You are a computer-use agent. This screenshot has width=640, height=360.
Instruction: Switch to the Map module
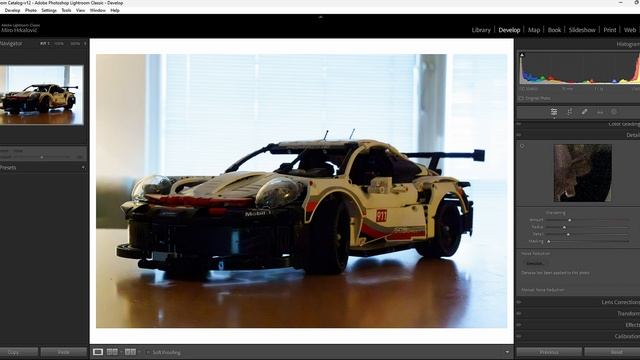point(534,30)
